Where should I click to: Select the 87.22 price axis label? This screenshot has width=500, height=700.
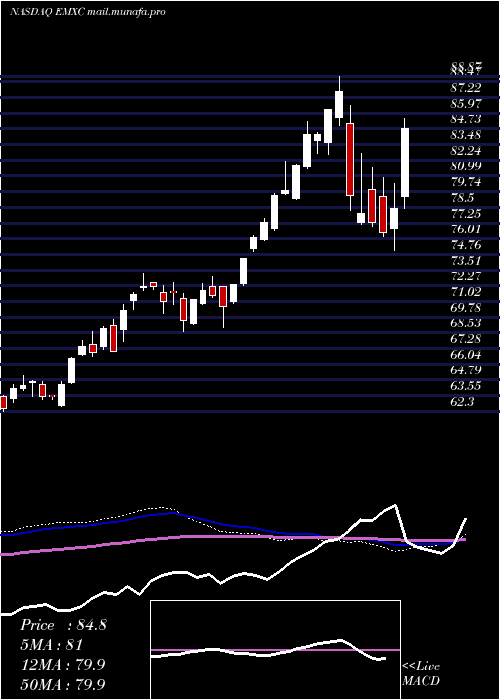click(x=466, y=88)
